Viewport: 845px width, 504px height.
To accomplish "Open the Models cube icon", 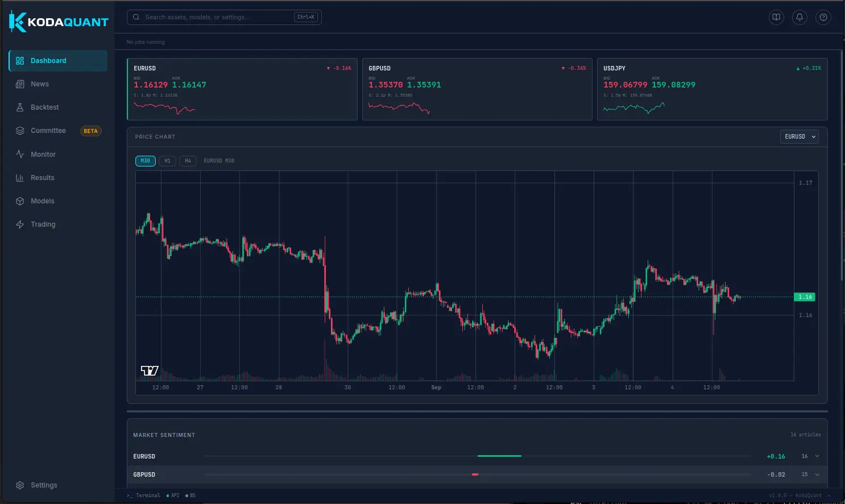I will pos(20,201).
